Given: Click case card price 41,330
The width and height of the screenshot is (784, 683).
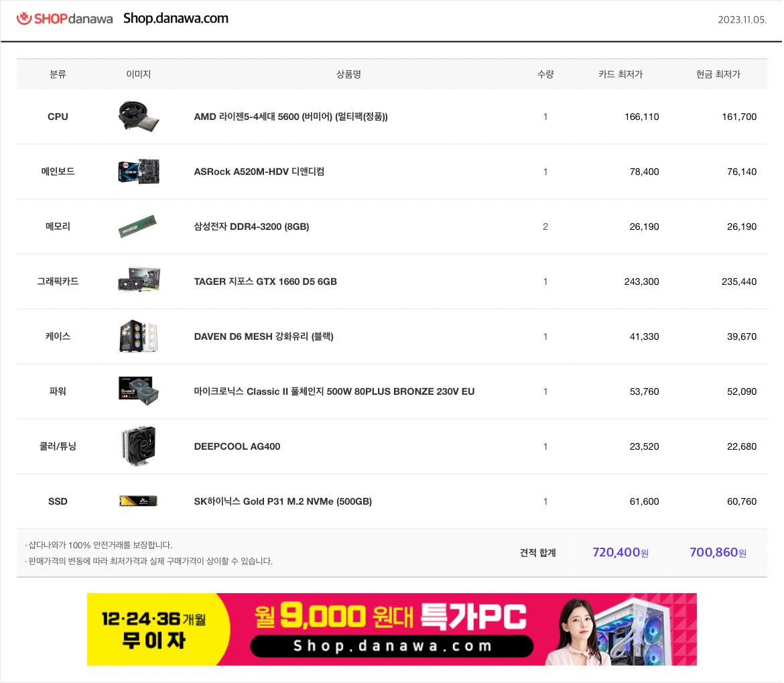Looking at the screenshot, I should click(644, 337).
